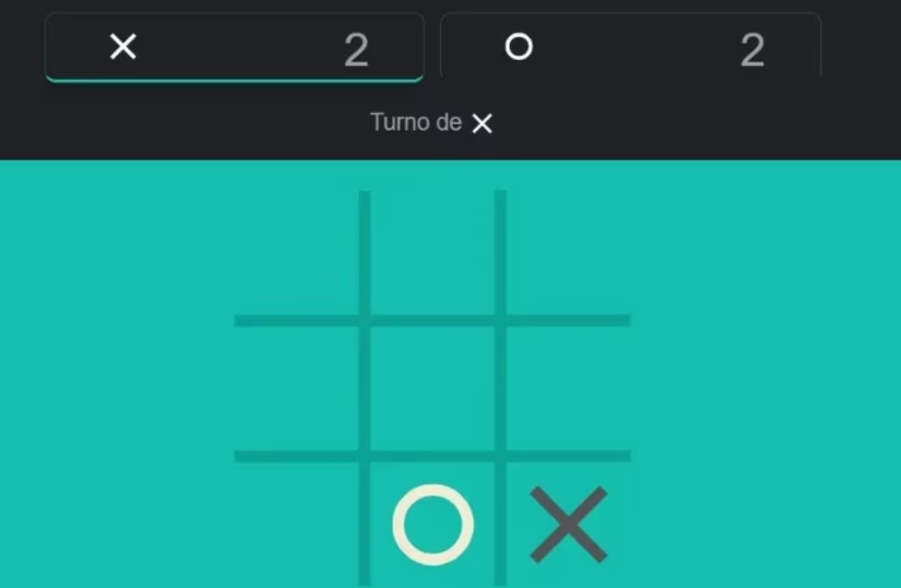Screen dimensions: 901x588
Task: Click the X icon beside "Turno de"
Action: click(482, 124)
